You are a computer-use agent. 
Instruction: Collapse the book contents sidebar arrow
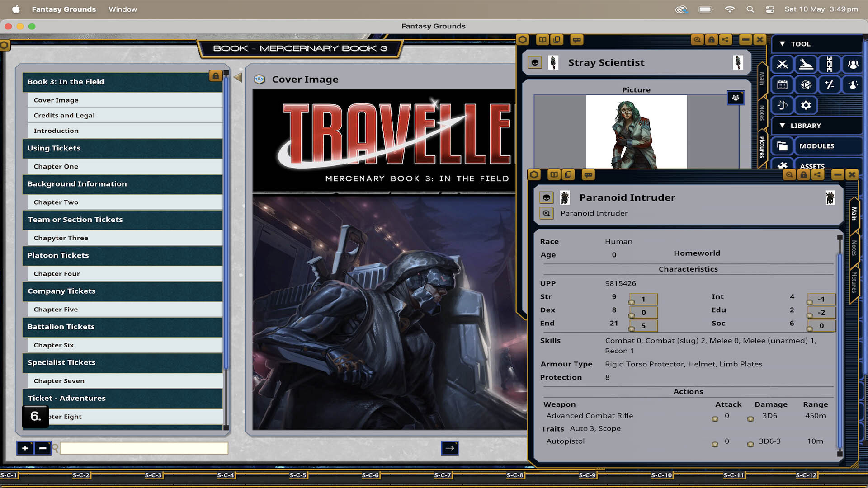[237, 77]
